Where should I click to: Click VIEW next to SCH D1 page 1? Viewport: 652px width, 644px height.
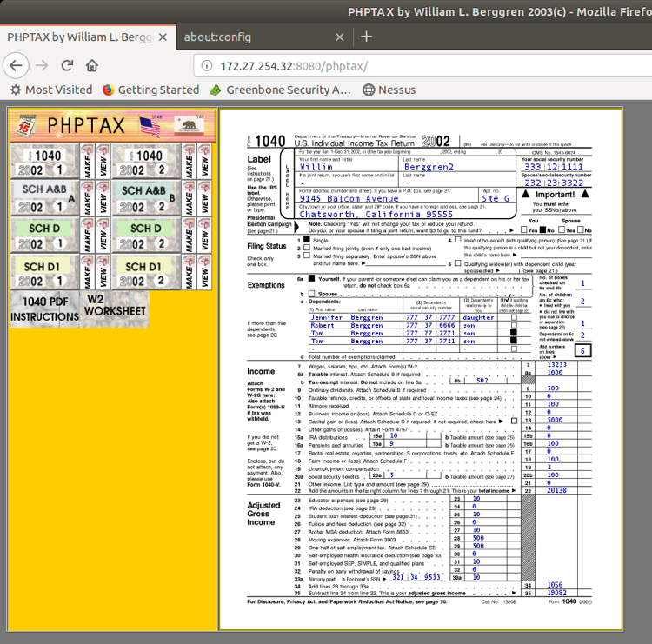103,272
